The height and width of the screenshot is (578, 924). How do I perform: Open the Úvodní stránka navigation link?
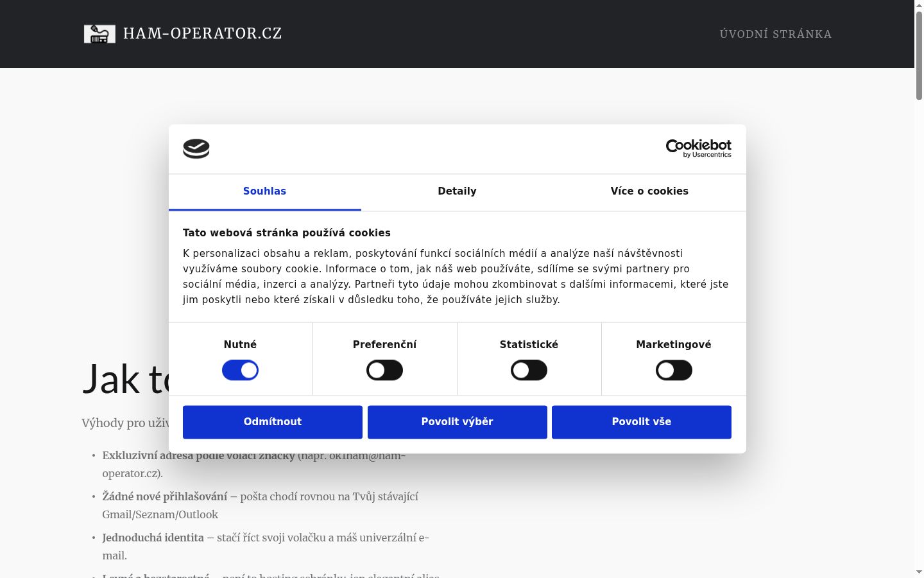(776, 34)
